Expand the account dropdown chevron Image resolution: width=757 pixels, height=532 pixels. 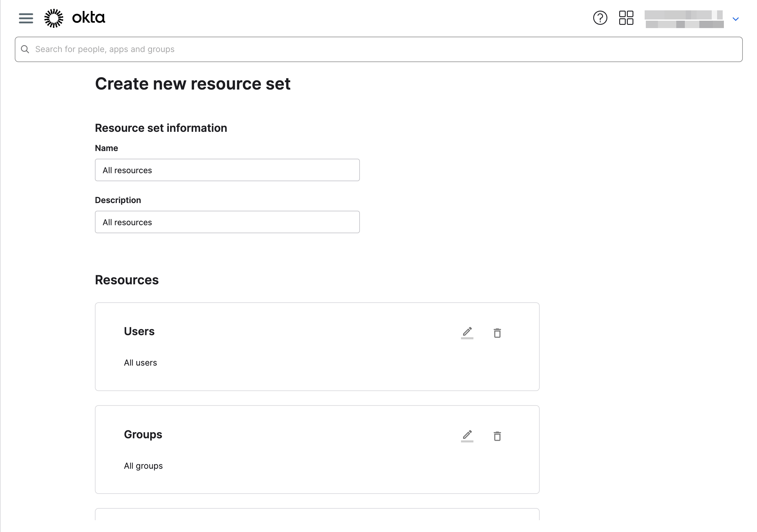pyautogui.click(x=736, y=19)
